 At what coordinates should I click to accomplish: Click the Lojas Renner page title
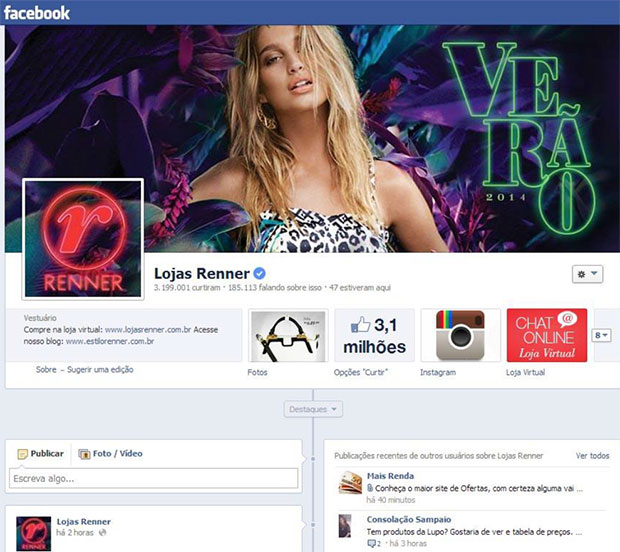[x=202, y=273]
